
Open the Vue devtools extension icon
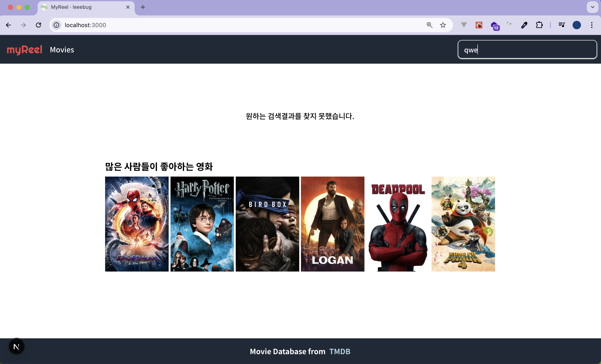(x=464, y=25)
